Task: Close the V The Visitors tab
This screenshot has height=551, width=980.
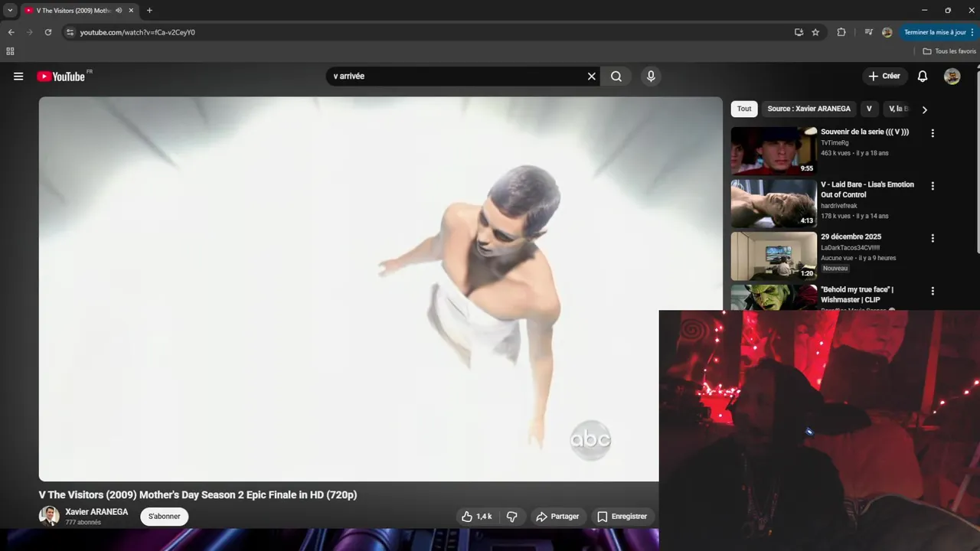Action: coord(131,11)
